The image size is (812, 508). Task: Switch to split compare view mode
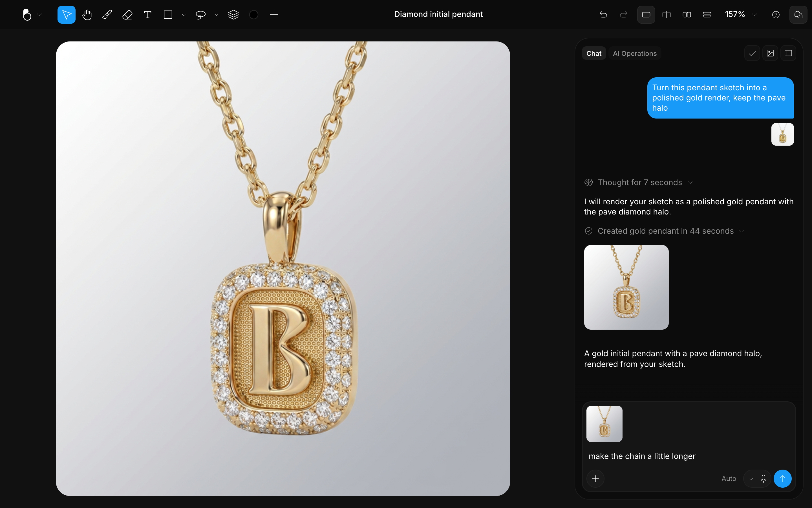[667, 15]
